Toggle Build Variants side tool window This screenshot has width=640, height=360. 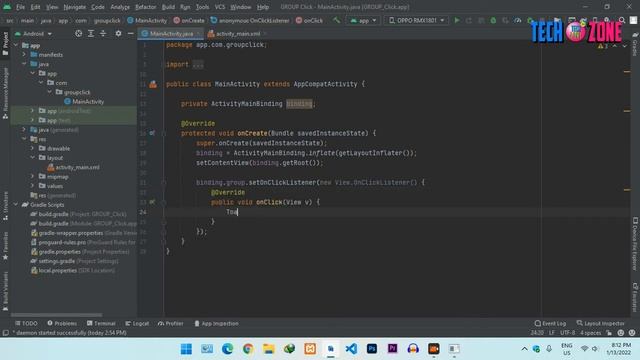pos(5,291)
